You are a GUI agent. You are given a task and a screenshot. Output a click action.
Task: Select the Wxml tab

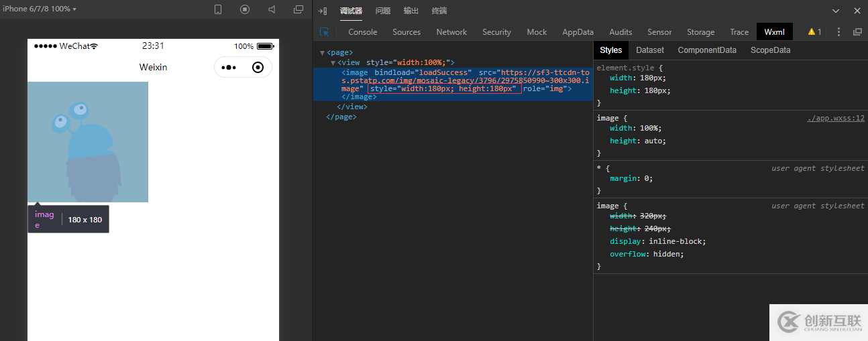click(775, 31)
